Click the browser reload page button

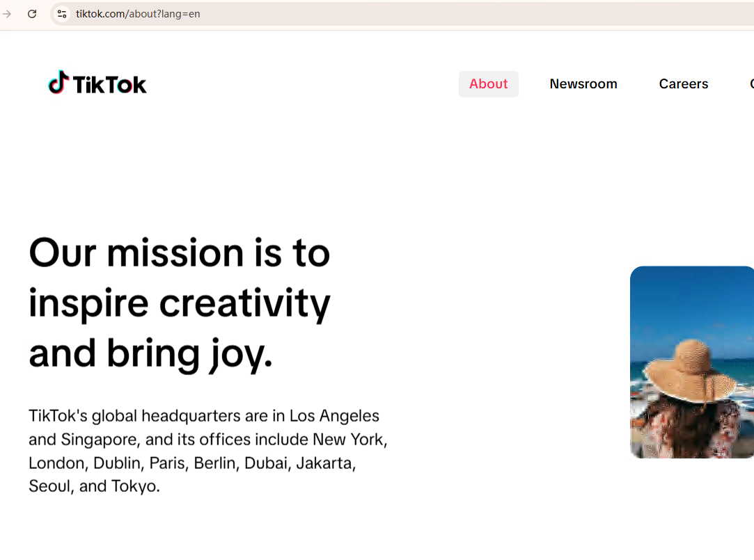(x=32, y=14)
